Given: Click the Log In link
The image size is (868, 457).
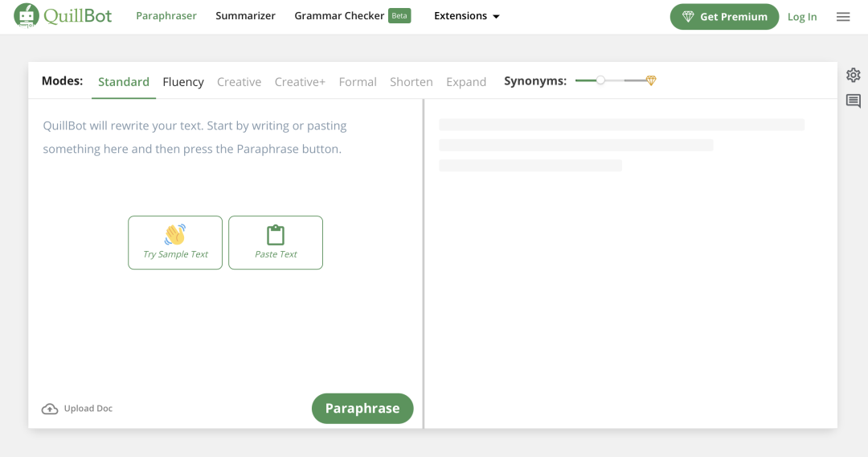Looking at the screenshot, I should (802, 17).
